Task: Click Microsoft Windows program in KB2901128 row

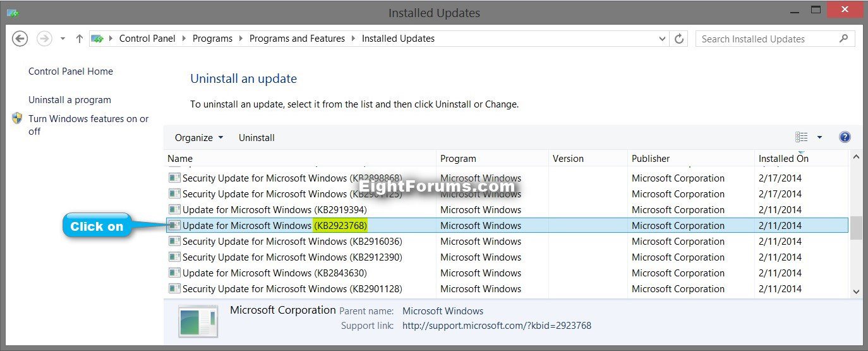Action: click(481, 289)
